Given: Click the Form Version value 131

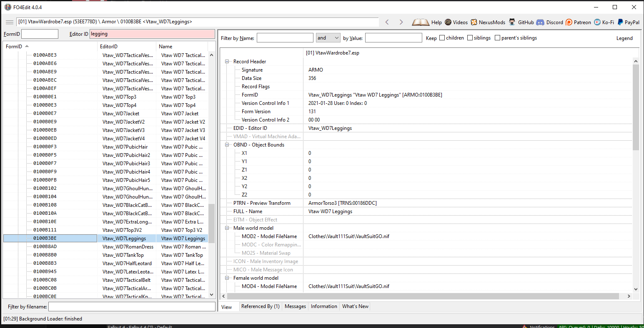Looking at the screenshot, I should [312, 112].
